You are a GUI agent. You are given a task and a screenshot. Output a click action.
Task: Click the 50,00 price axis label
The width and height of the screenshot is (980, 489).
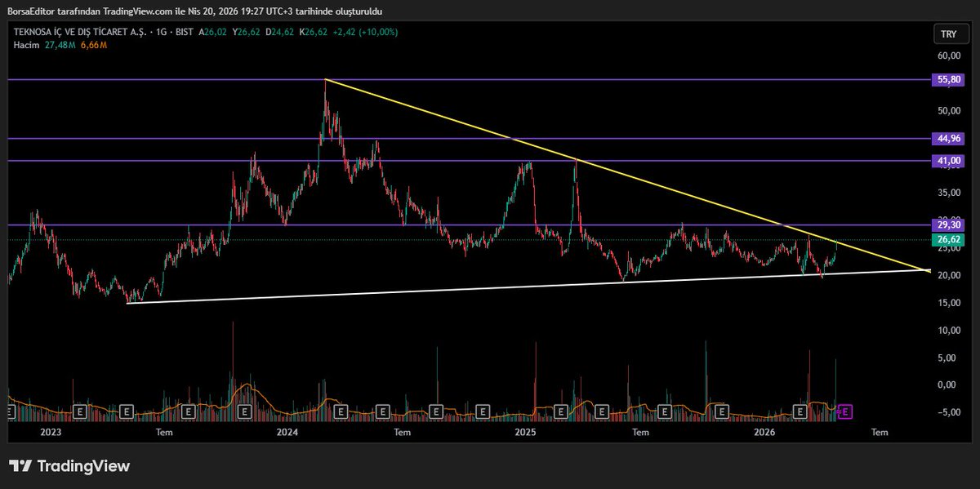click(x=949, y=110)
